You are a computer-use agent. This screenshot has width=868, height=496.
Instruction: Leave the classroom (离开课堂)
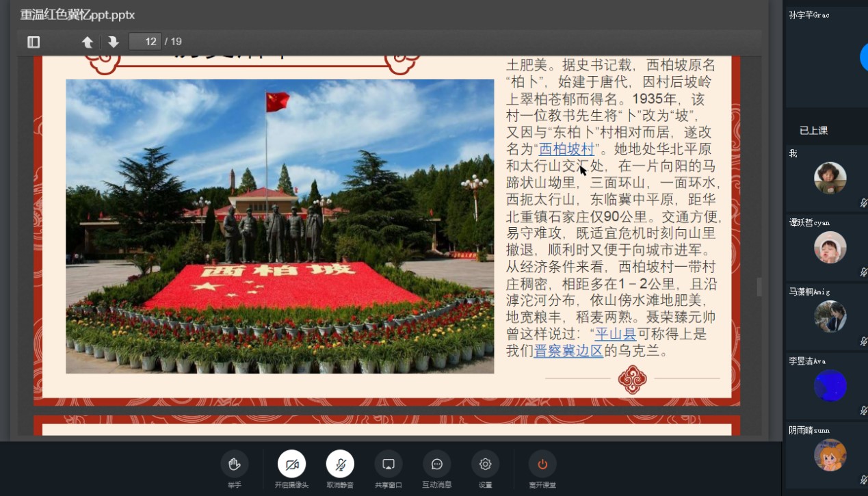[x=542, y=465]
